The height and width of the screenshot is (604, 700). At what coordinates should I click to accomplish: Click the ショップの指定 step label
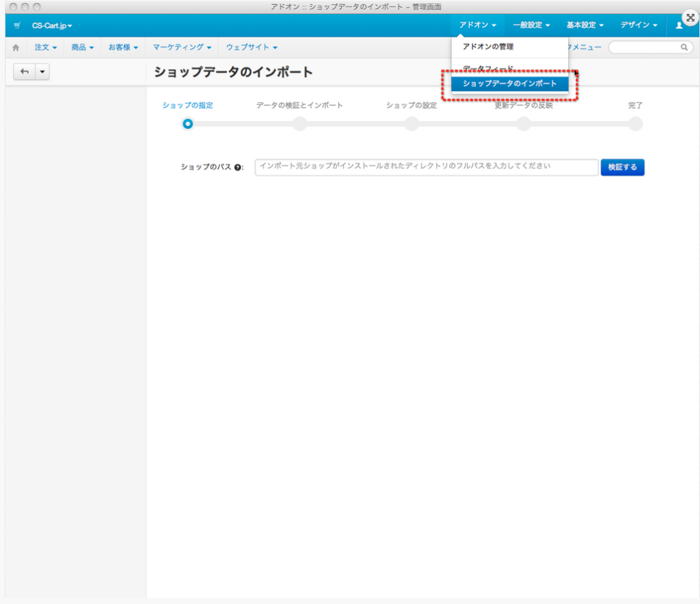188,106
